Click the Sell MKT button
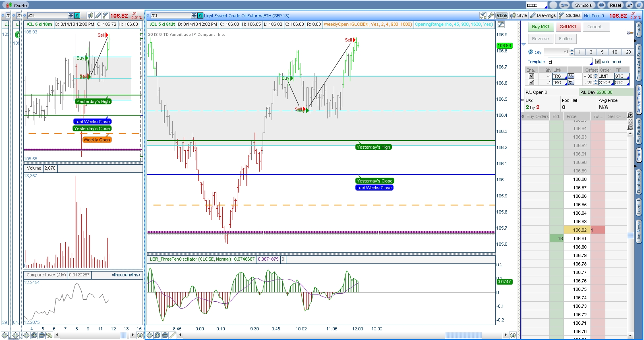The image size is (644, 340). (x=568, y=27)
